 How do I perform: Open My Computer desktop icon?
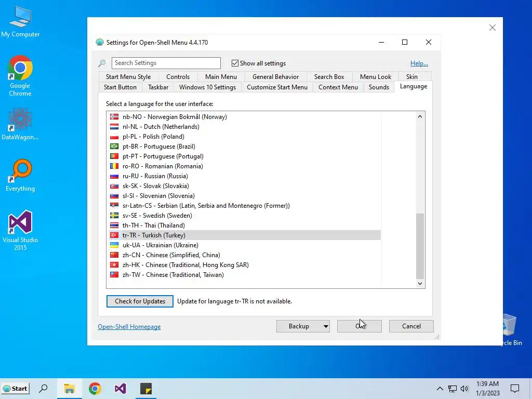[x=20, y=22]
